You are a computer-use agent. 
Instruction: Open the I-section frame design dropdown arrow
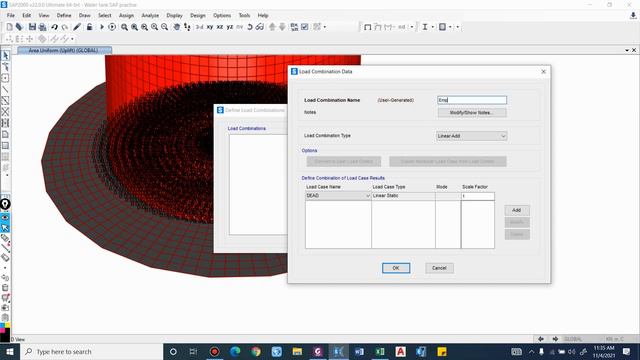432,27
